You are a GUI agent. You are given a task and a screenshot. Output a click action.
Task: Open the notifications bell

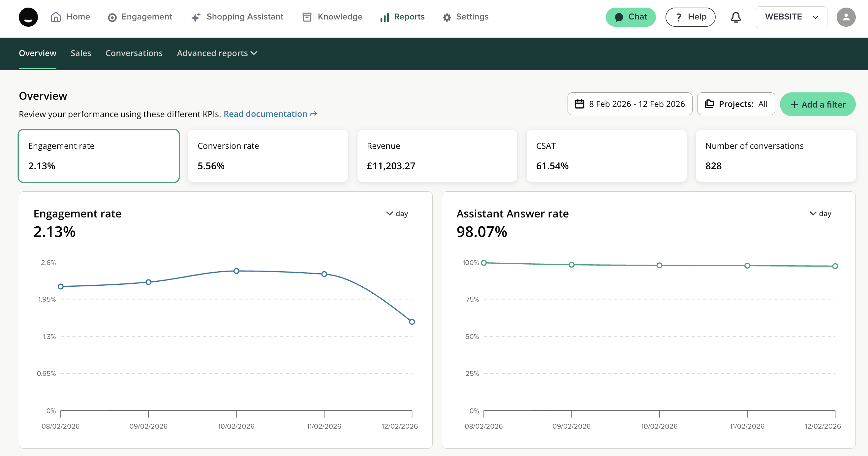(x=735, y=17)
